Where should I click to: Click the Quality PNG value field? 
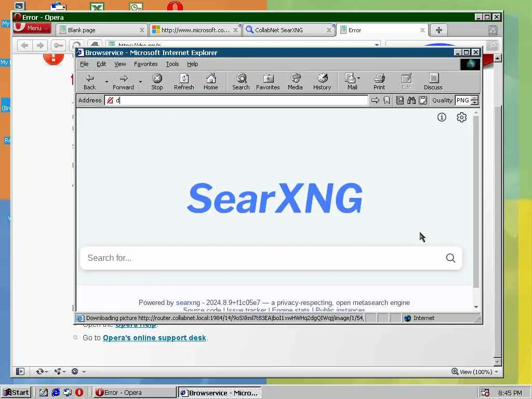point(463,100)
